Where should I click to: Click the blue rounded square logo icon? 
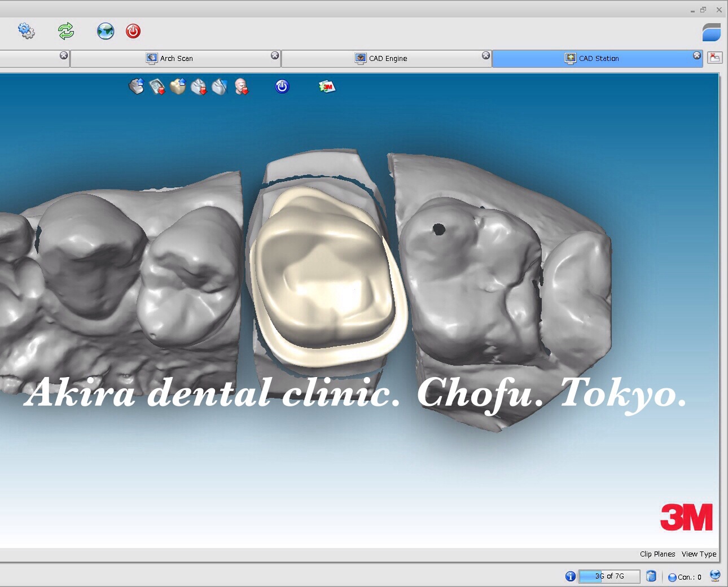coord(712,32)
